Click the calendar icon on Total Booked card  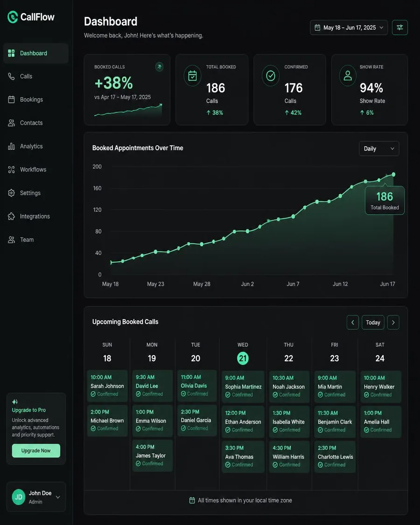pos(193,76)
